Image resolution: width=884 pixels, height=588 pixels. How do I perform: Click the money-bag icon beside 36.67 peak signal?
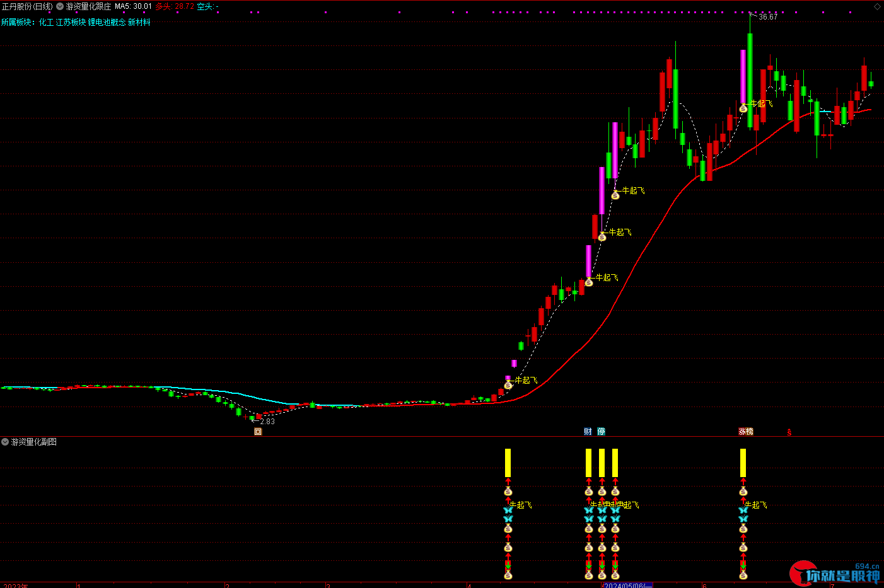coord(743,108)
